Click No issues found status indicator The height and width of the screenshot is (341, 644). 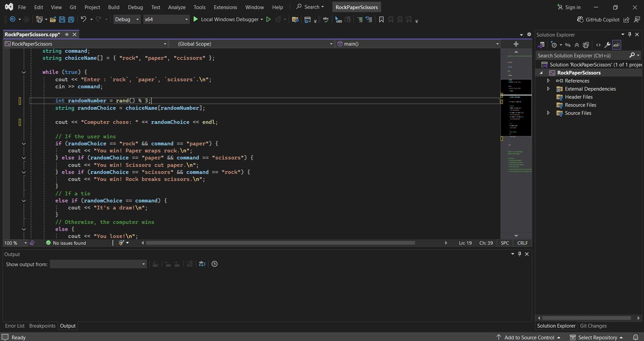65,243
